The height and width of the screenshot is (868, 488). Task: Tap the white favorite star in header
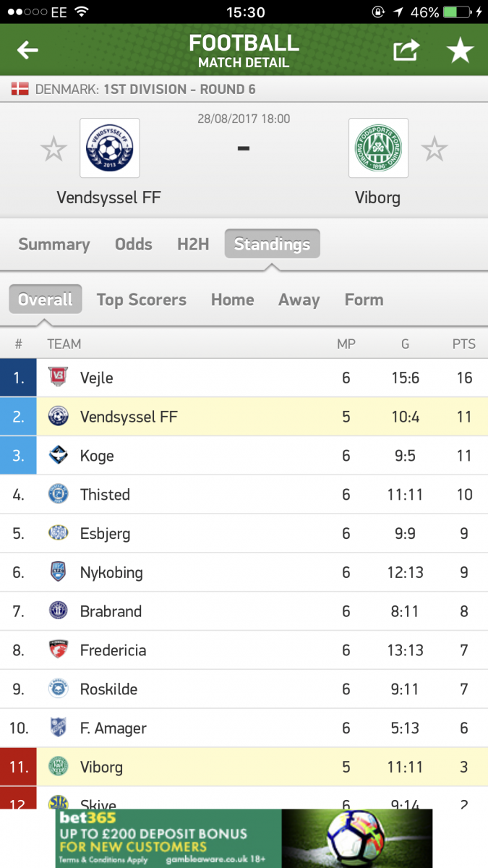pos(460,50)
